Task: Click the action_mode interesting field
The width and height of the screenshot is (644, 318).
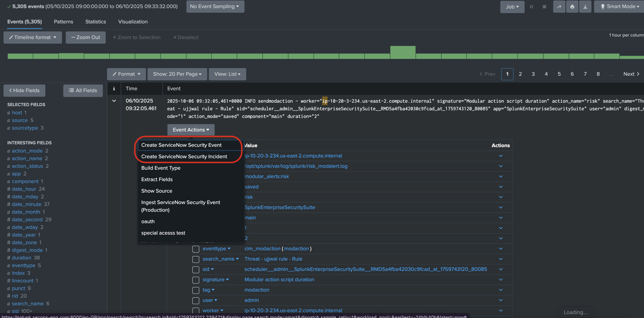Action: pos(27,151)
